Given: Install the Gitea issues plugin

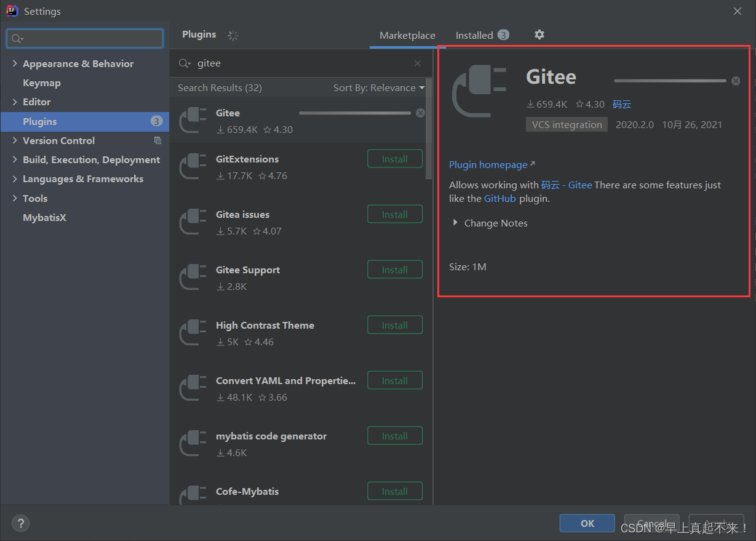Looking at the screenshot, I should click(x=395, y=214).
